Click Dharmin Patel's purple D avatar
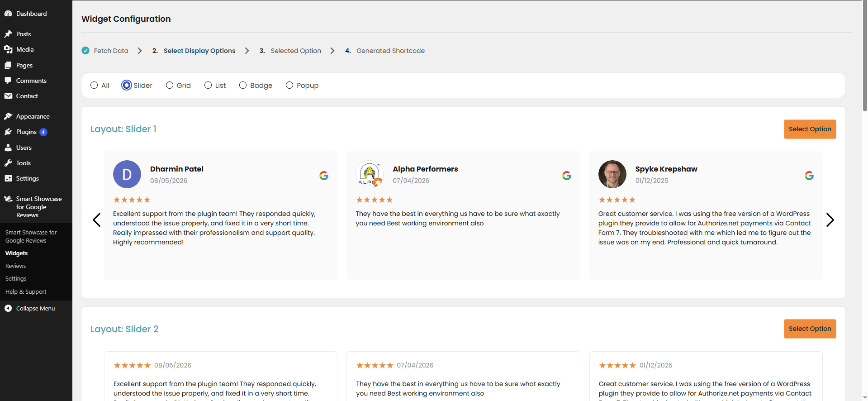This screenshot has width=868, height=401. click(x=127, y=174)
